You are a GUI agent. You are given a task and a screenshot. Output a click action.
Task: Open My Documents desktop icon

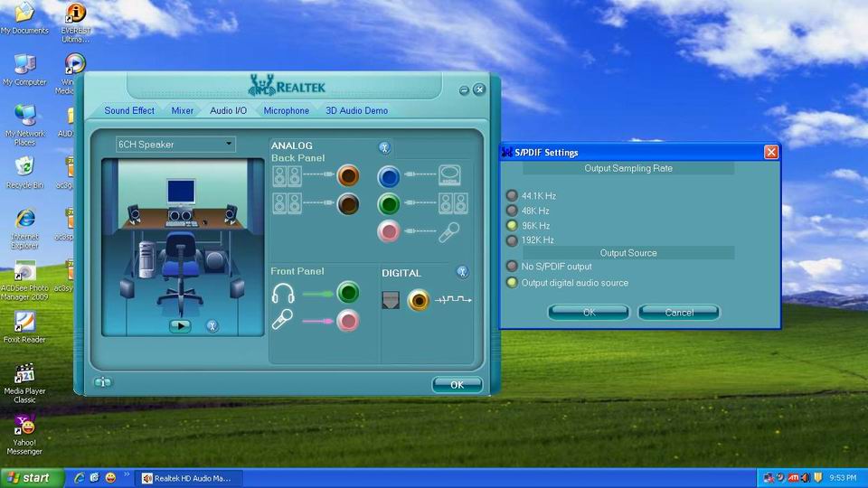click(x=24, y=18)
